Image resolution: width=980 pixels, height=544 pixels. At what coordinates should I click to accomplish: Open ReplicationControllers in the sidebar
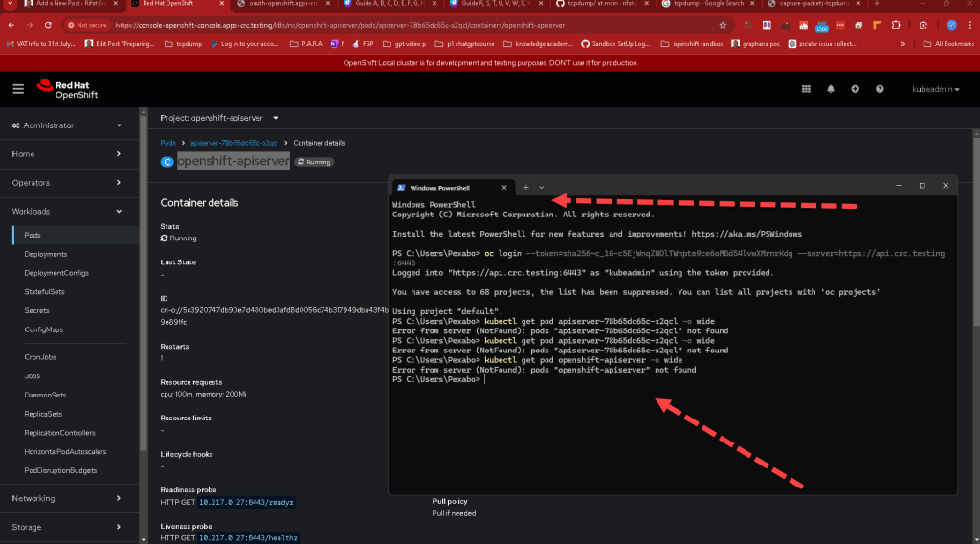click(60, 433)
